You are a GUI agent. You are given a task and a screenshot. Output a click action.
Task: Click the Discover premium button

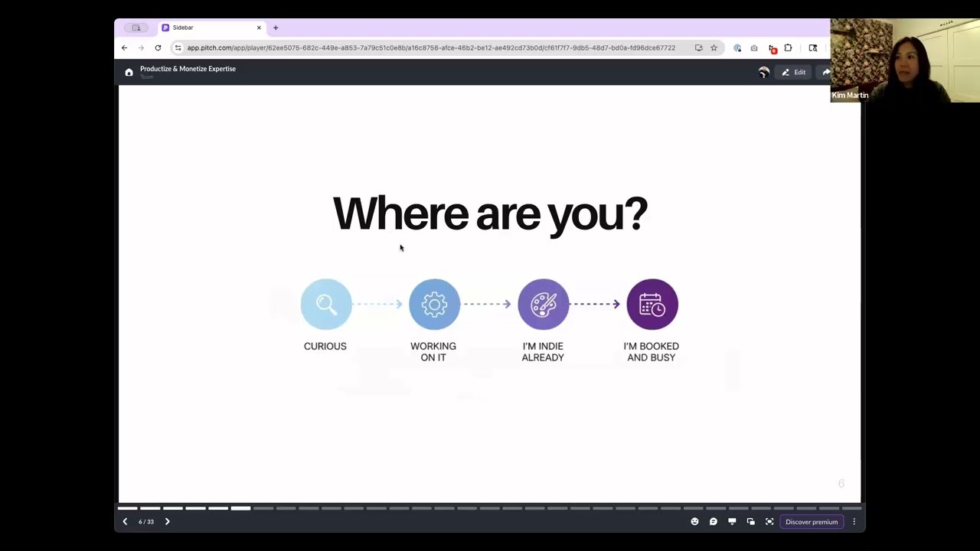(812, 522)
